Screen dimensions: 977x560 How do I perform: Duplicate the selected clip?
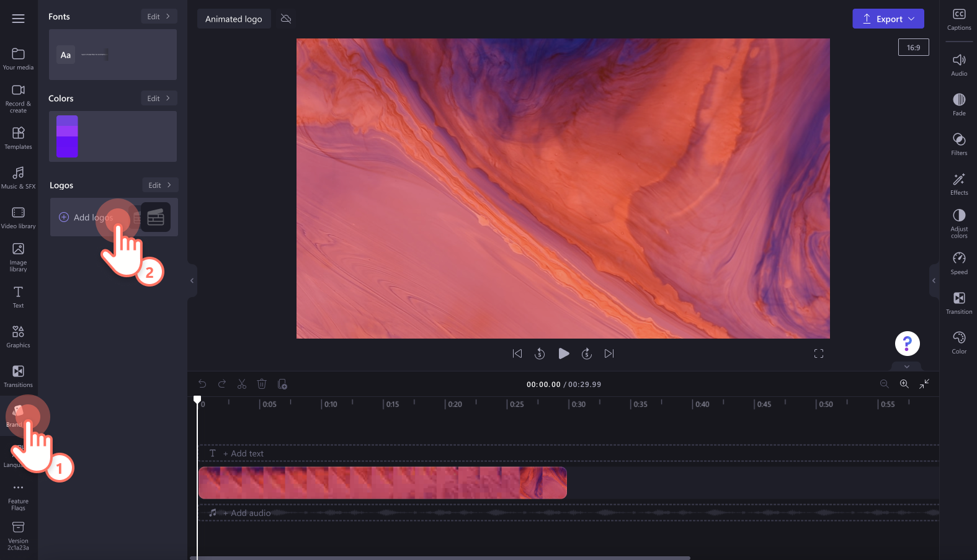point(282,384)
